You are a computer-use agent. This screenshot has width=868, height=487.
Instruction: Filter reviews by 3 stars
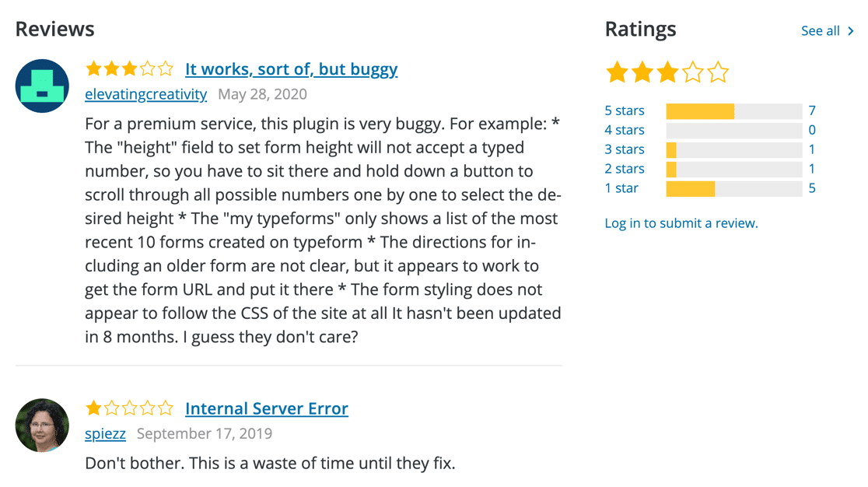(x=625, y=149)
